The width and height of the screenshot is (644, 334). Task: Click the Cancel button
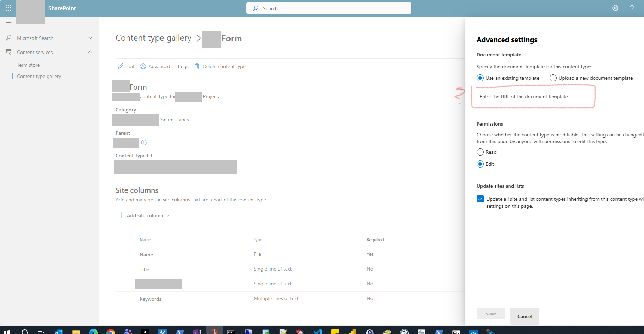525,316
